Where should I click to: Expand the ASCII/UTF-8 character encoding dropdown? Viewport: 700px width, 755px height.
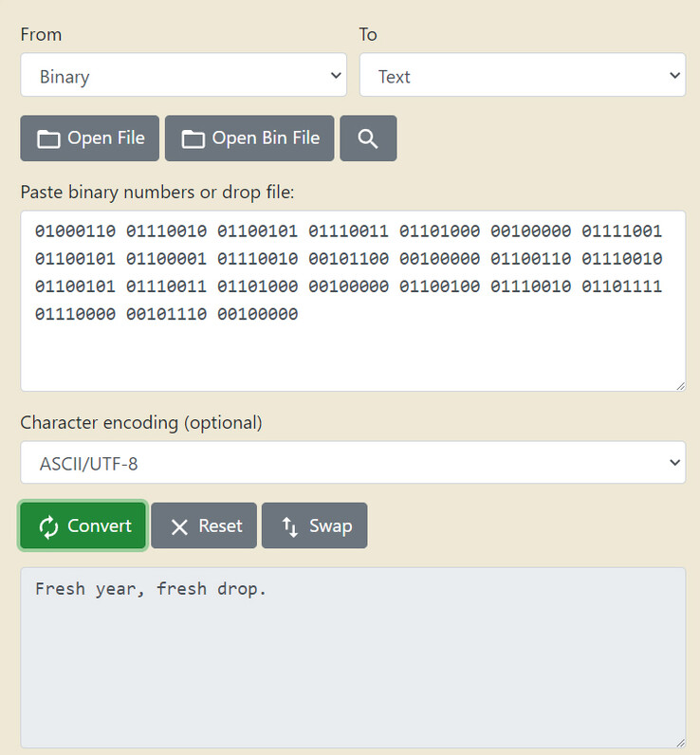click(x=352, y=463)
